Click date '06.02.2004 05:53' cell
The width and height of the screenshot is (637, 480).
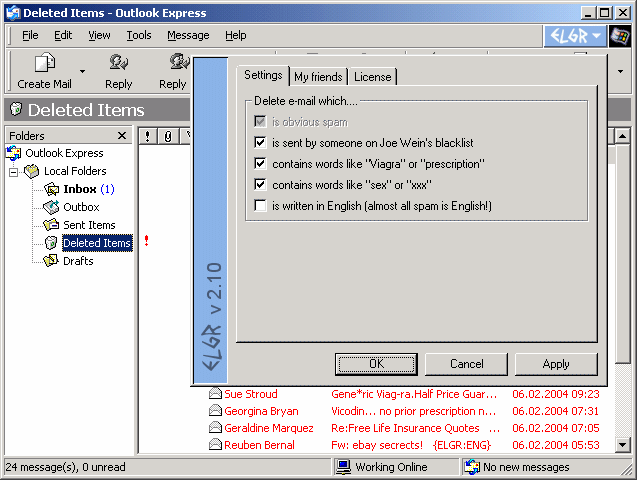point(555,445)
